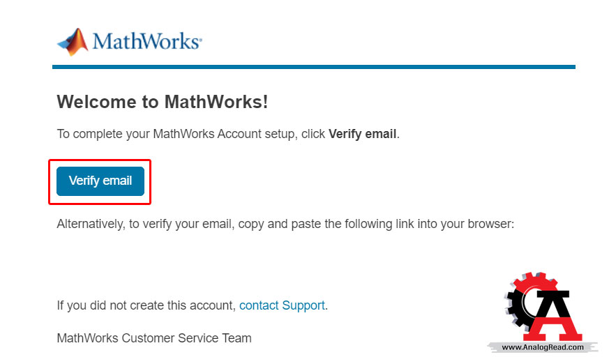The image size is (609, 364).
Task: Click the red letter A in the AnalogRead logo
Action: tap(555, 314)
